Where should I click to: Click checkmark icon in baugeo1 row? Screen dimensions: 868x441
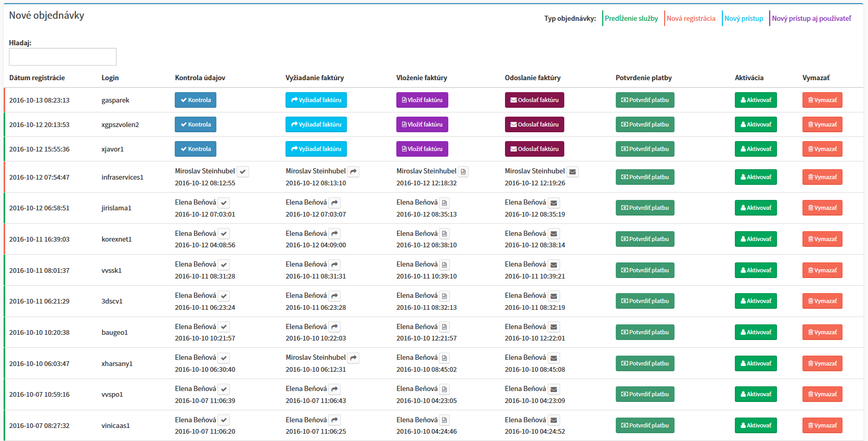point(224,327)
